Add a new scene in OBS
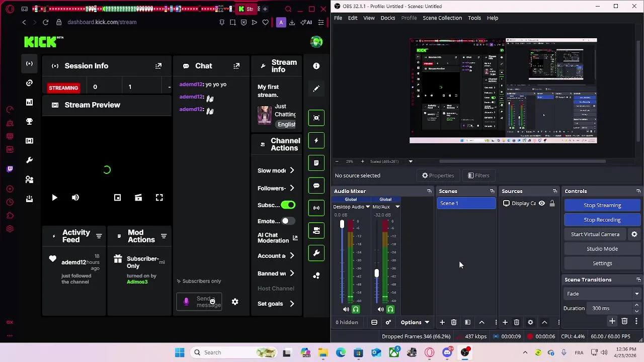The height and width of the screenshot is (362, 644). (442, 322)
